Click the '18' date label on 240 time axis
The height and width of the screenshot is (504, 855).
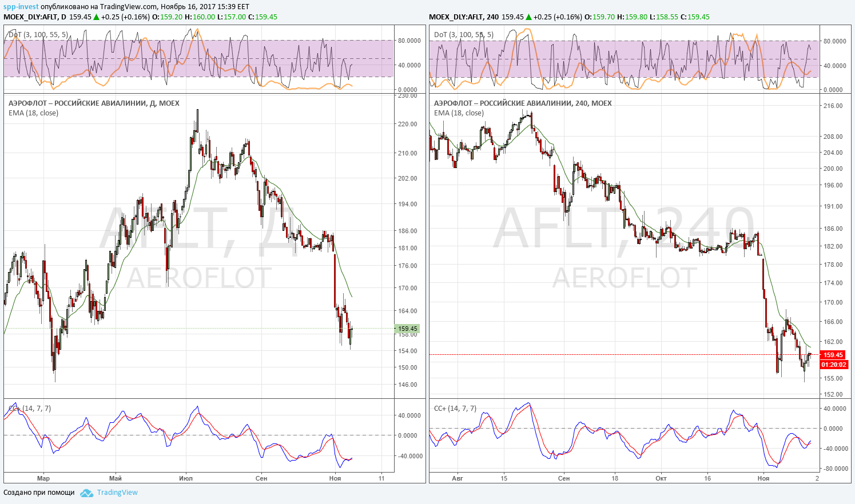pyautogui.click(x=615, y=478)
